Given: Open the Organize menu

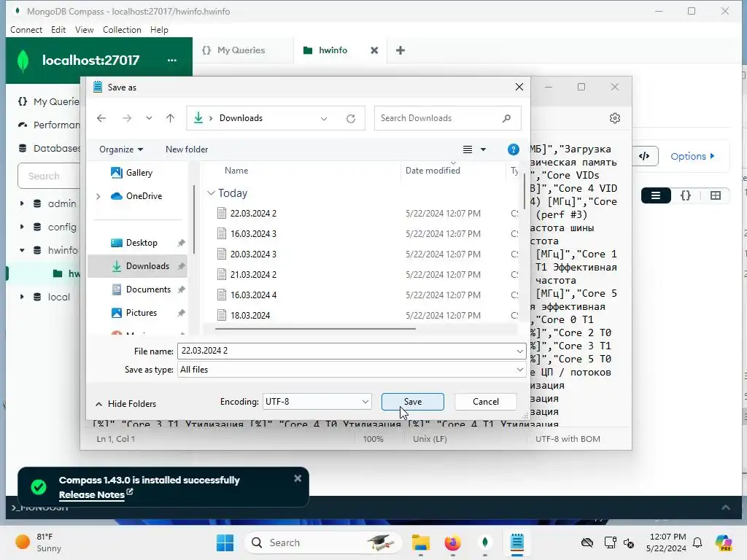Looking at the screenshot, I should tap(121, 149).
